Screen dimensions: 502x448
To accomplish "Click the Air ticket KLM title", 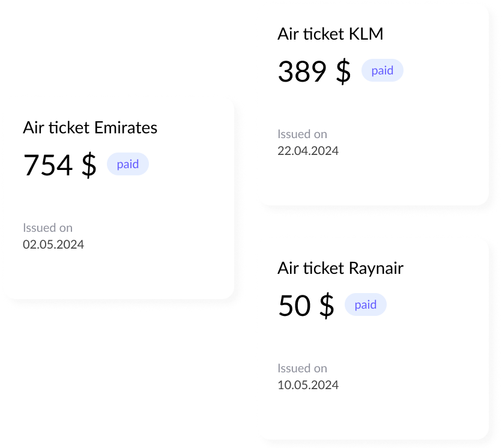I will coord(330,34).
